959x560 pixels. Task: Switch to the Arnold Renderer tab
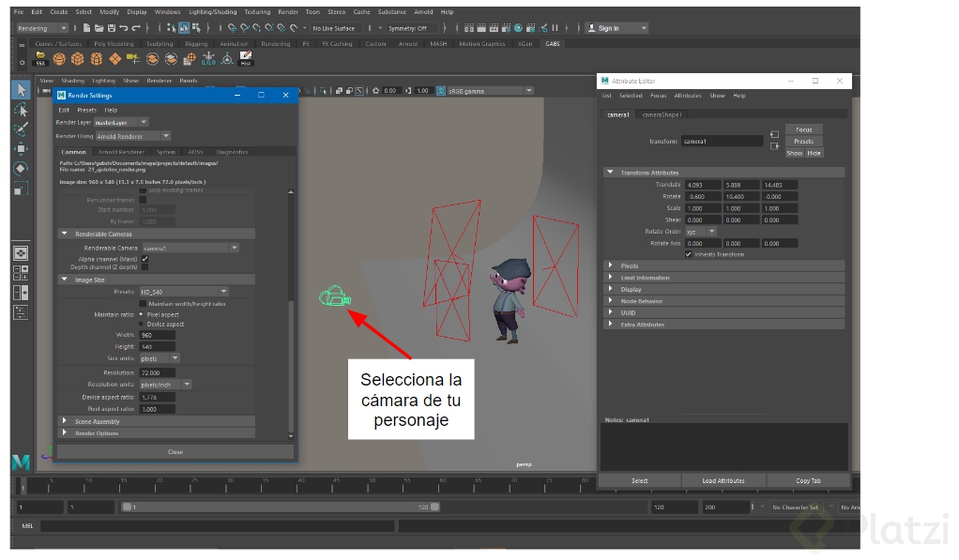(x=121, y=152)
